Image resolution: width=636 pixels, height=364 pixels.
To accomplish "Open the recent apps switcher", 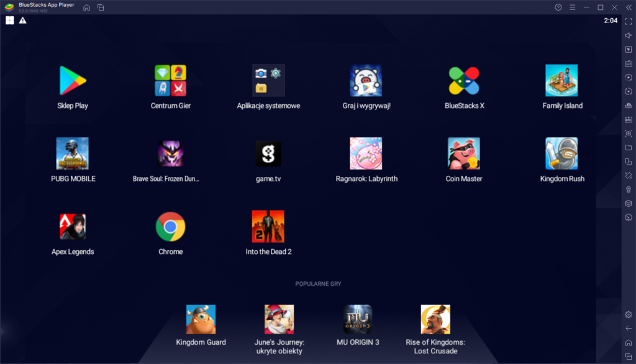I will click(629, 355).
